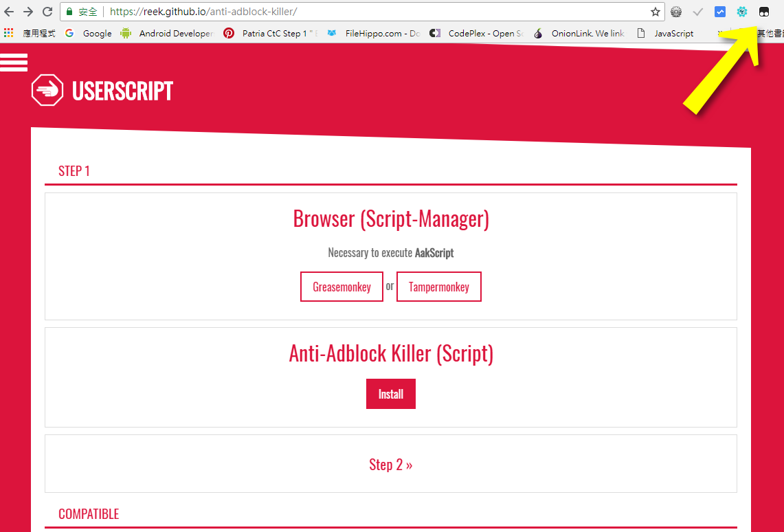Image resolution: width=784 pixels, height=532 pixels.
Task: Open the Android Developers bookmark
Action: [x=168, y=33]
